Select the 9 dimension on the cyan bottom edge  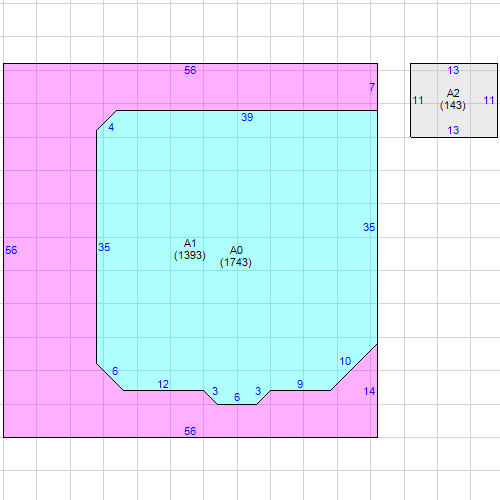300,384
